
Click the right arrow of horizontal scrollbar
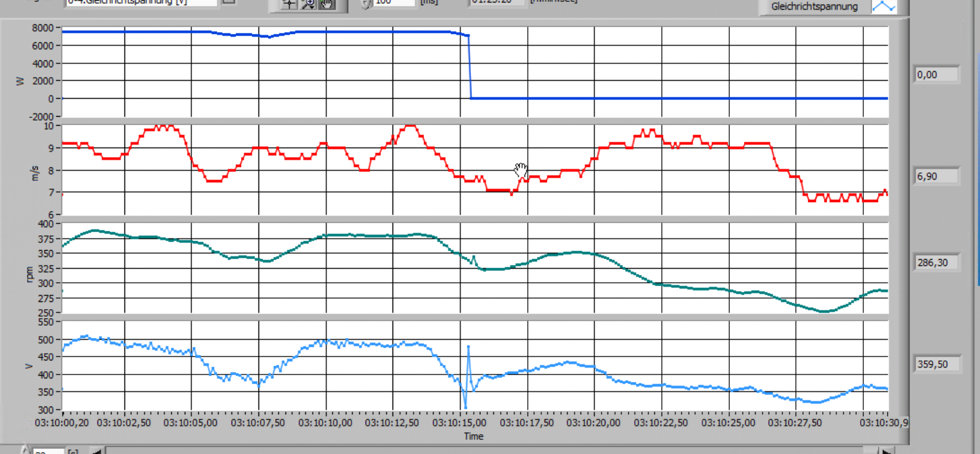tap(887, 451)
